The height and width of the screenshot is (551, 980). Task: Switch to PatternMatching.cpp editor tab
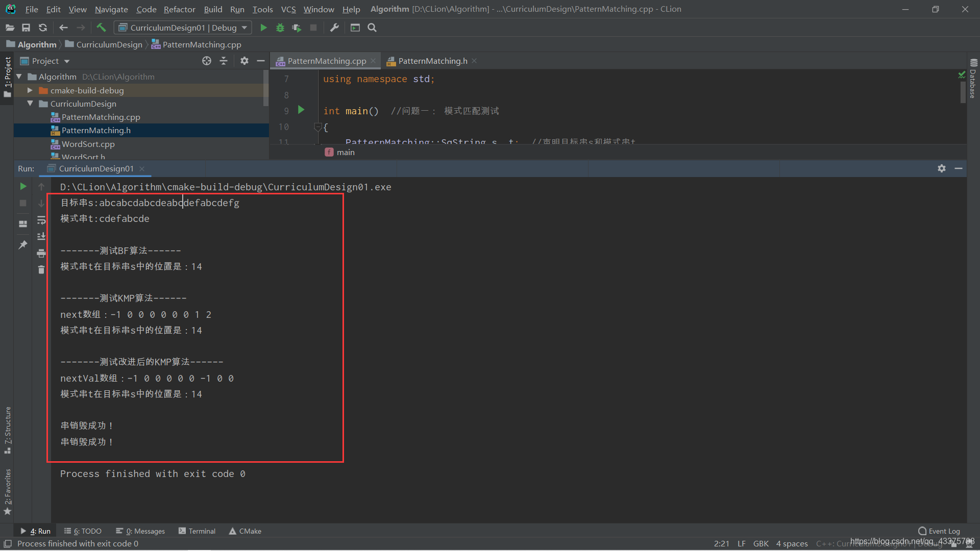click(x=327, y=61)
